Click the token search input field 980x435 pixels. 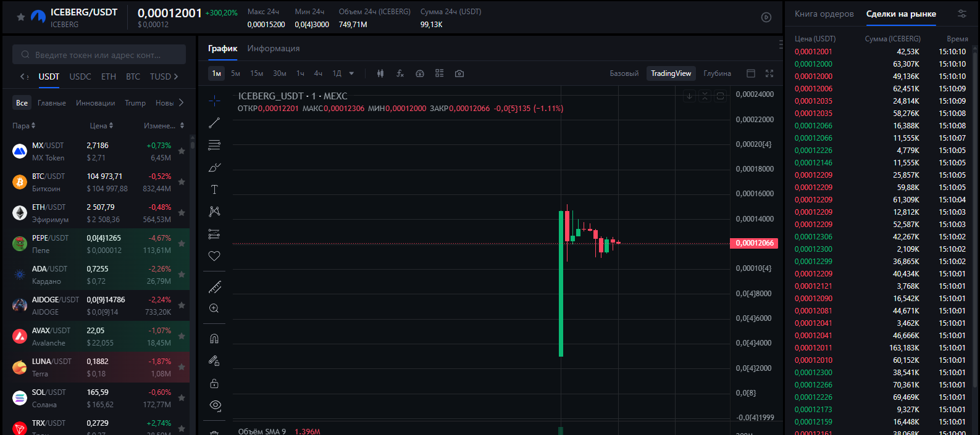click(99, 54)
